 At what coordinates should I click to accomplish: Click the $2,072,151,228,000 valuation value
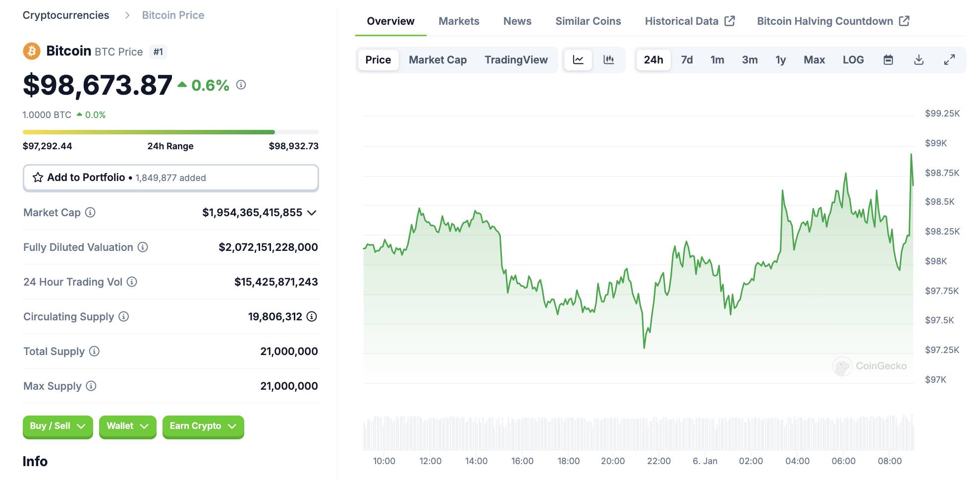click(x=268, y=247)
